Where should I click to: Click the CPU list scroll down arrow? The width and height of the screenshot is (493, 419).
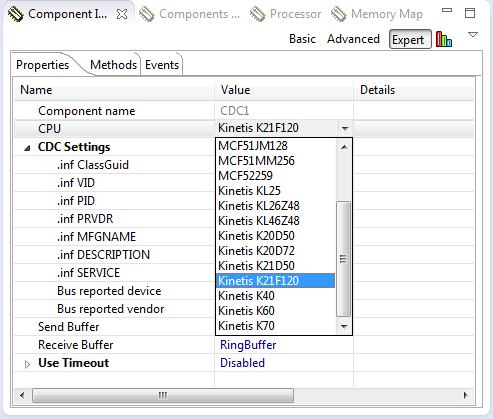tap(344, 326)
